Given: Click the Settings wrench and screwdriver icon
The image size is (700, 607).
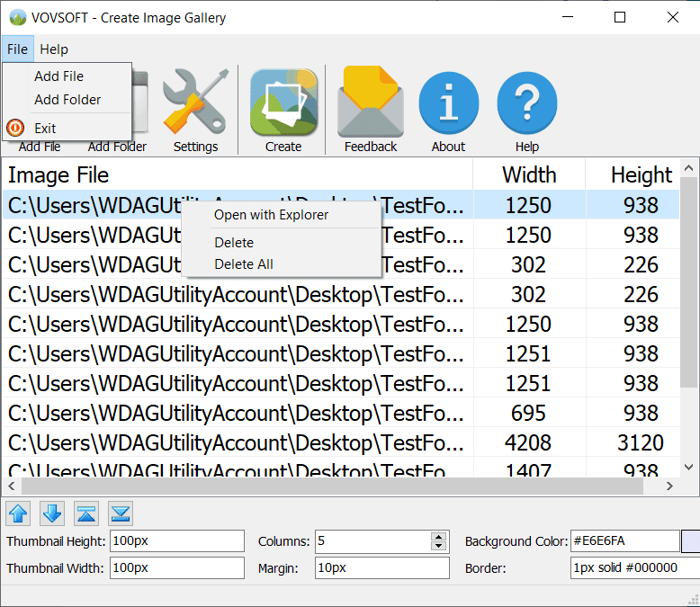Looking at the screenshot, I should tap(195, 103).
